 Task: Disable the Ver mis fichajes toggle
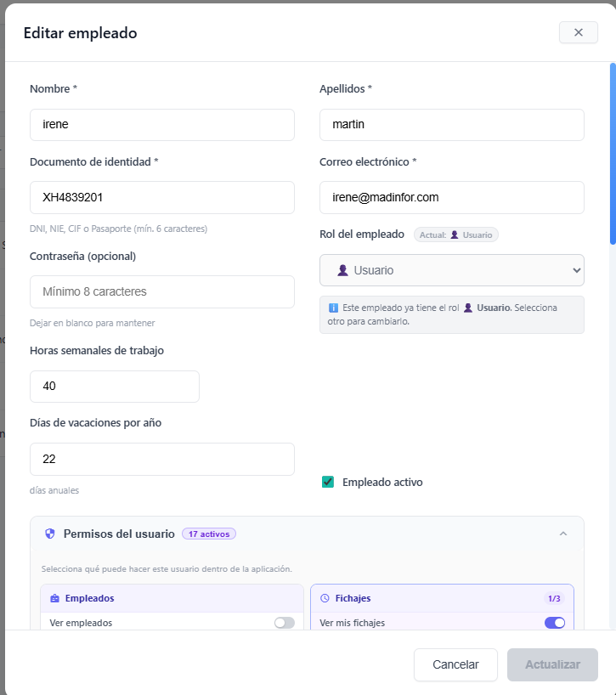point(554,623)
